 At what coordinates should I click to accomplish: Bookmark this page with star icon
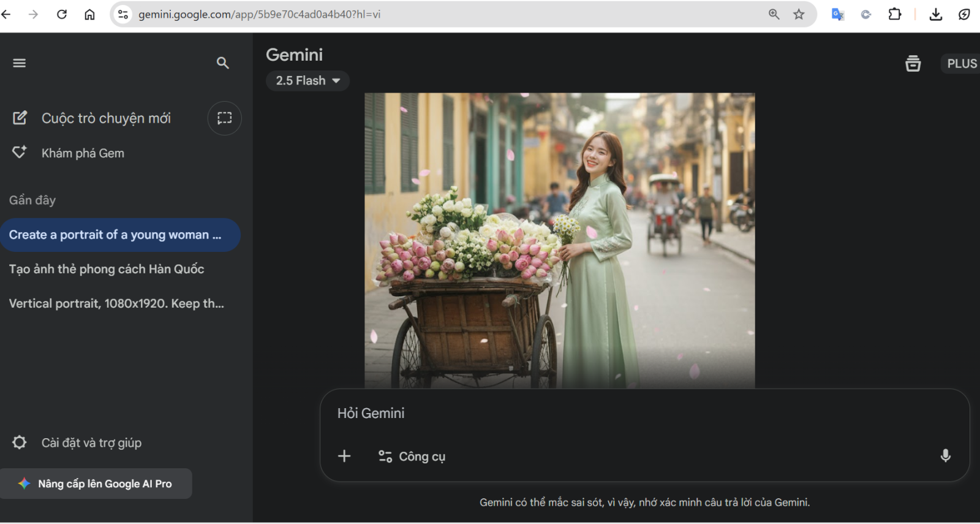point(799,14)
